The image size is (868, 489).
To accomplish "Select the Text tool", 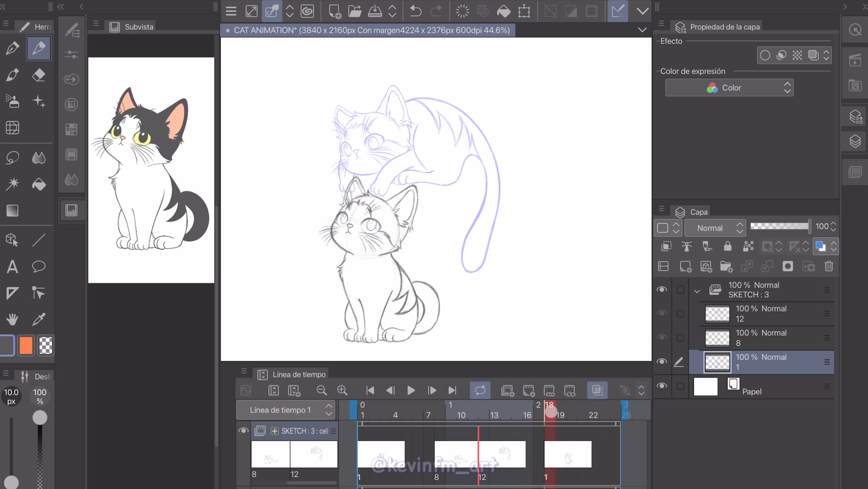I will [12, 267].
